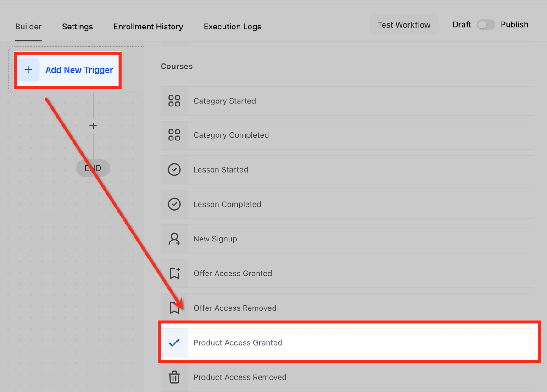Click the Offer Access Removed bookmark icon
The height and width of the screenshot is (392, 547).
(174, 308)
